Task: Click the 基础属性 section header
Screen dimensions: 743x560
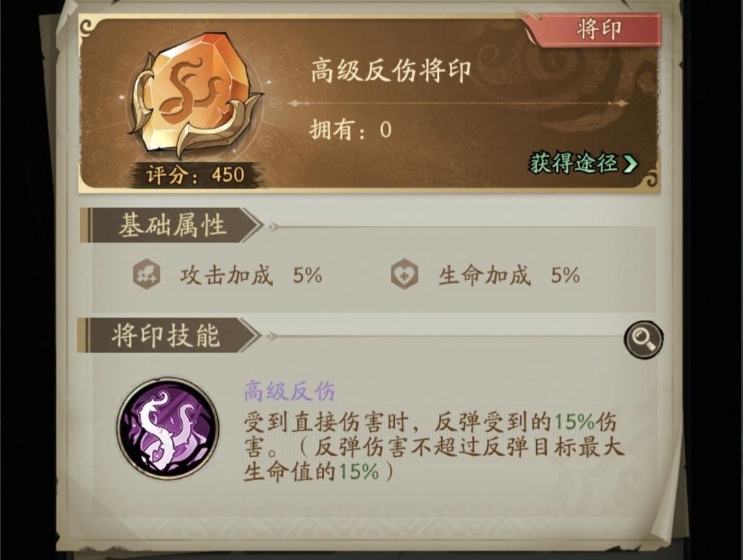Action: tap(171, 224)
